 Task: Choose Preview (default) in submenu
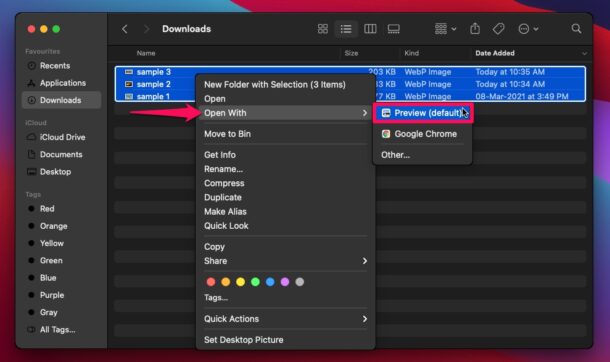423,113
